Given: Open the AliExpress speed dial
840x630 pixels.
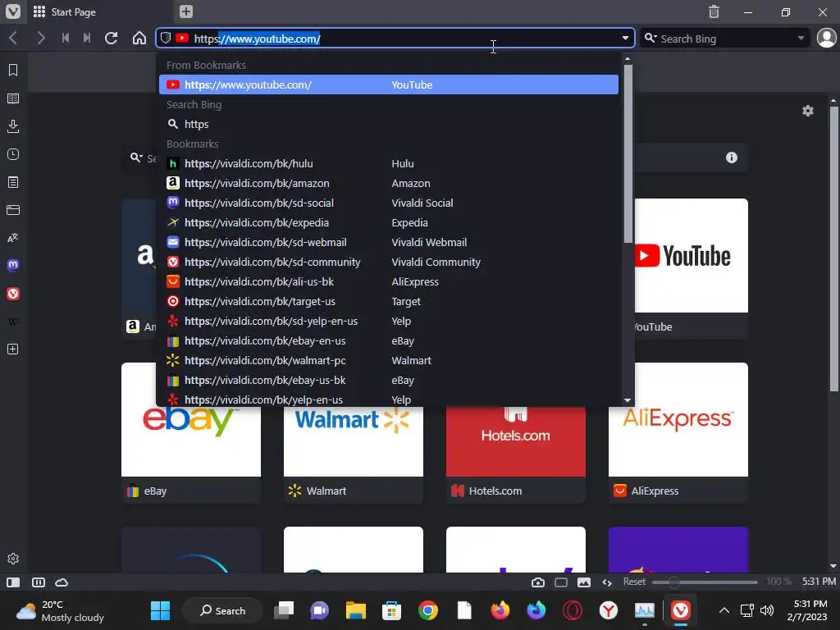Looking at the screenshot, I should coord(678,432).
